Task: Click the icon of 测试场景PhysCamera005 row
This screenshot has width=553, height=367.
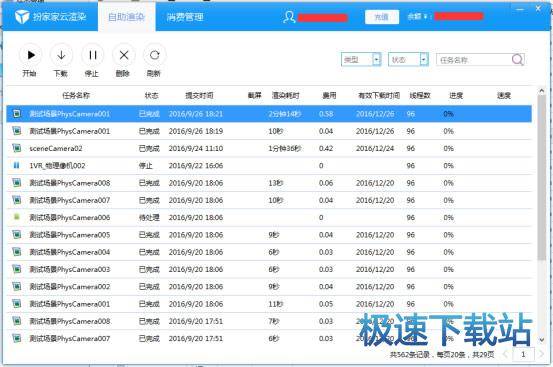Action: [x=17, y=234]
